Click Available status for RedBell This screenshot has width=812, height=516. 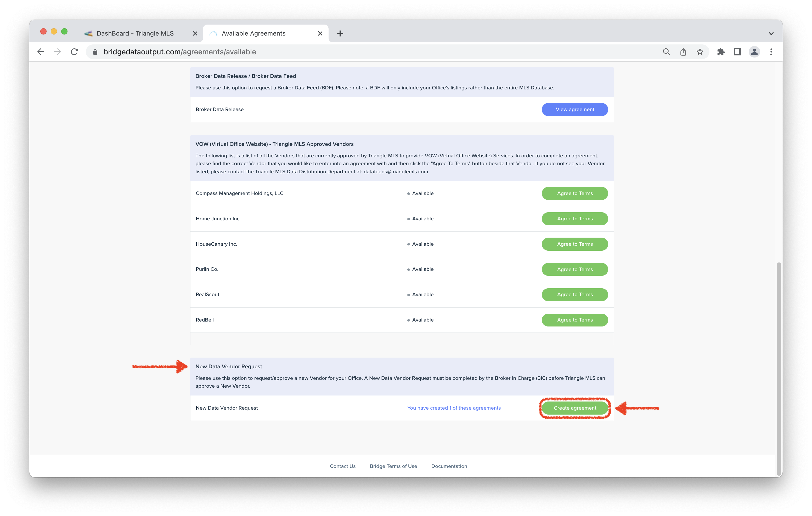pyautogui.click(x=420, y=320)
